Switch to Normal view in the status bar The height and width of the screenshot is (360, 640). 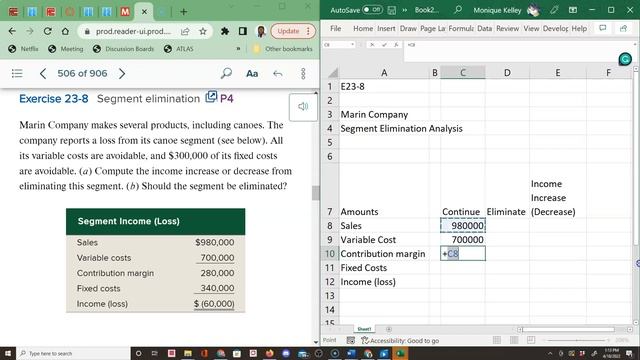coord(497,340)
